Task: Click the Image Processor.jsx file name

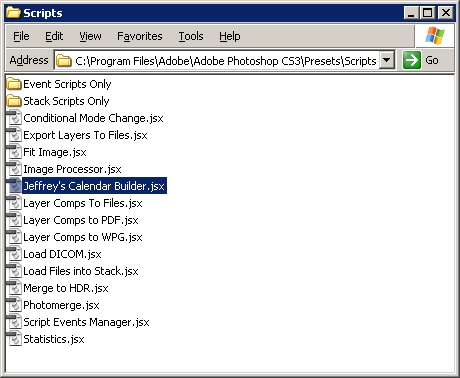Action: [x=72, y=169]
